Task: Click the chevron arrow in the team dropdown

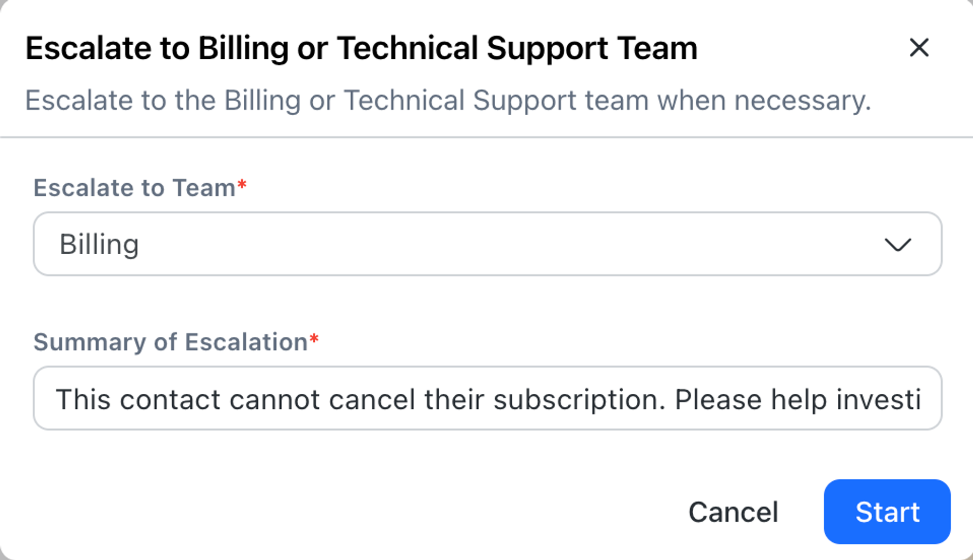Action: pos(897,245)
